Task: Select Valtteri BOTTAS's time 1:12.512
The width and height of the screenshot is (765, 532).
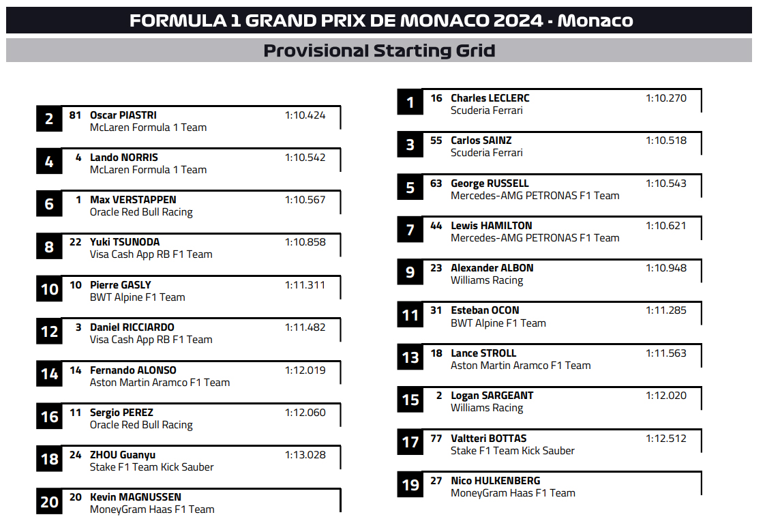Action: (666, 439)
